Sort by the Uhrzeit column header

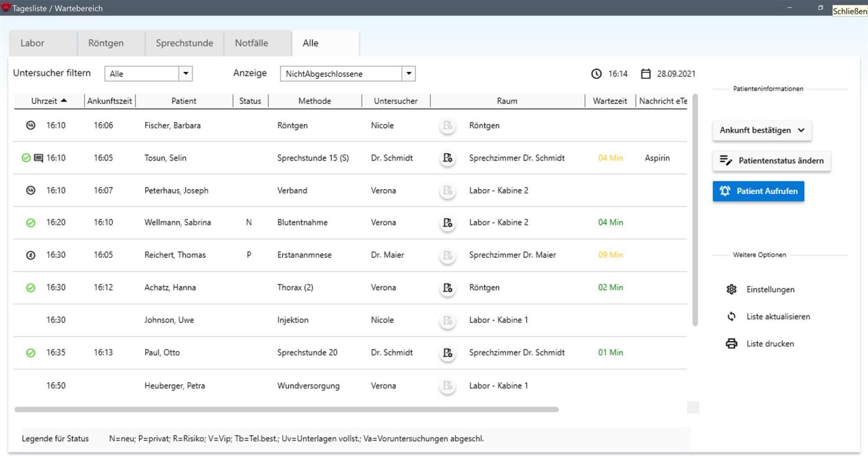click(49, 101)
